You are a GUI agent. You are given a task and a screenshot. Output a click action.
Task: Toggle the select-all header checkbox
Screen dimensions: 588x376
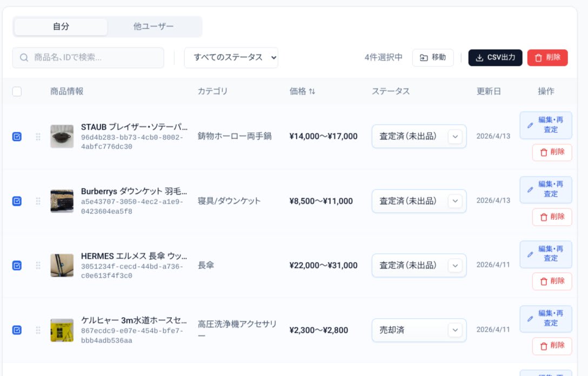(x=17, y=91)
